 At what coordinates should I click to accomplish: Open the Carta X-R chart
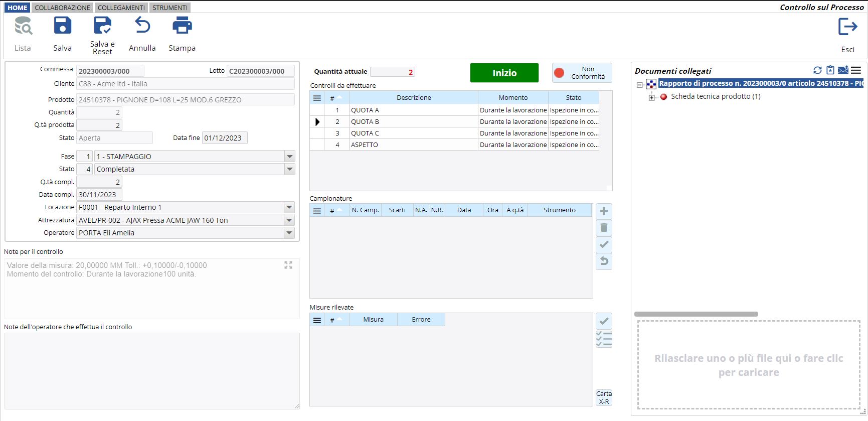coord(604,397)
